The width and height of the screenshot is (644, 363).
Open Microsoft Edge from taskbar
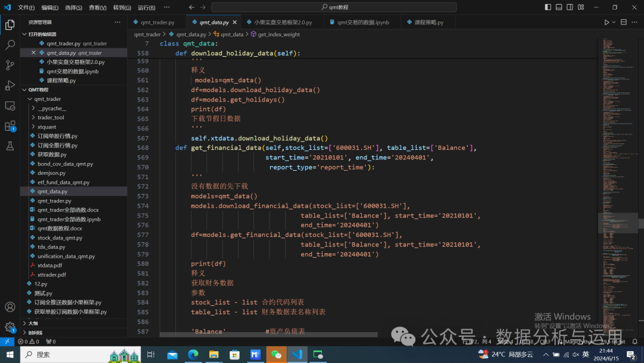click(x=193, y=355)
